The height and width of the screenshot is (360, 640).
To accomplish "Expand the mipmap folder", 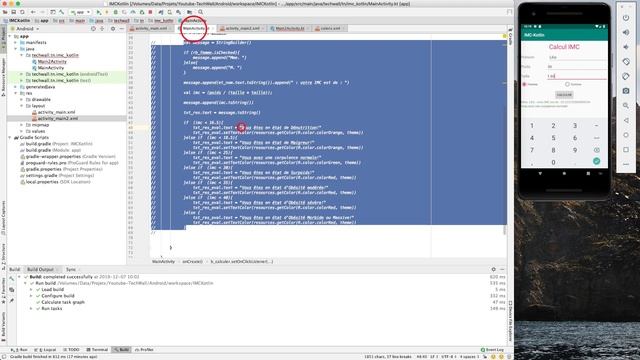I will [x=22, y=125].
